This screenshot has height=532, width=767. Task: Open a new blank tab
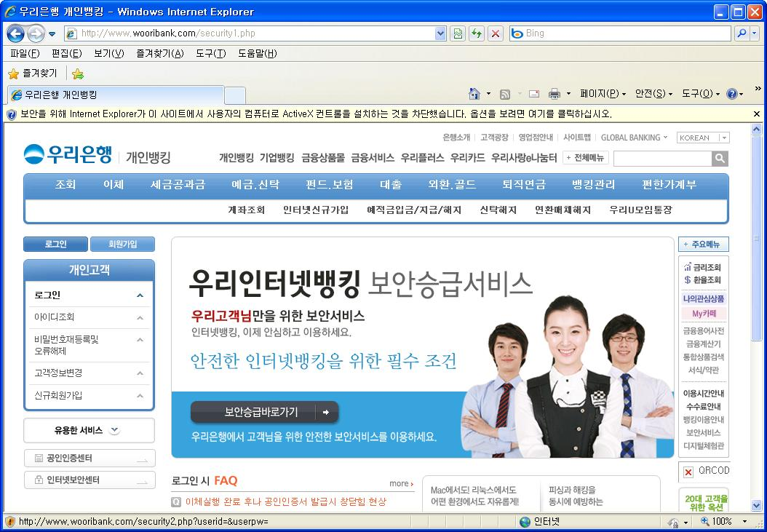[235, 95]
